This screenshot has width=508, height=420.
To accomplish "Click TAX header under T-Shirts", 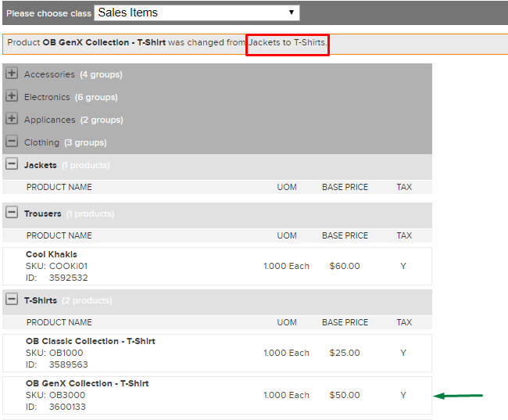I will pyautogui.click(x=404, y=322).
